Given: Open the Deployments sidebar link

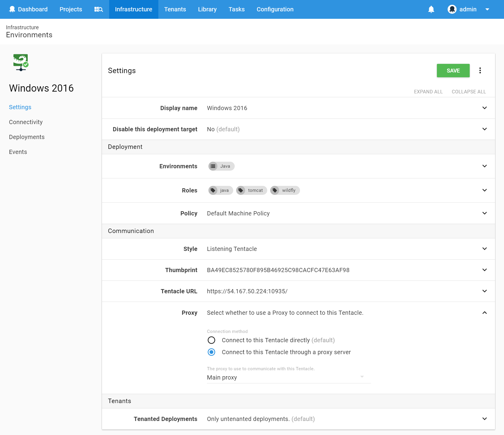Looking at the screenshot, I should 27,137.
